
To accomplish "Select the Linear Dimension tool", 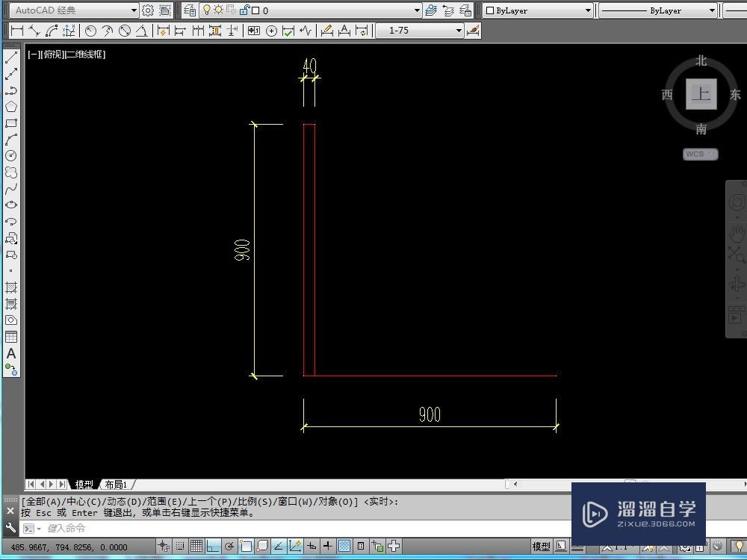I will tap(17, 31).
